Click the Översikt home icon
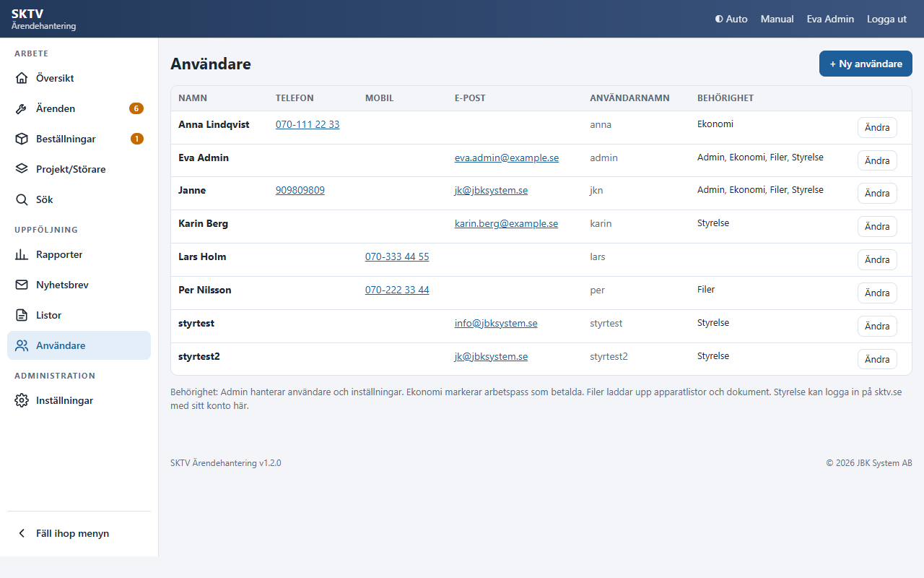The width and height of the screenshot is (924, 578). [22, 78]
